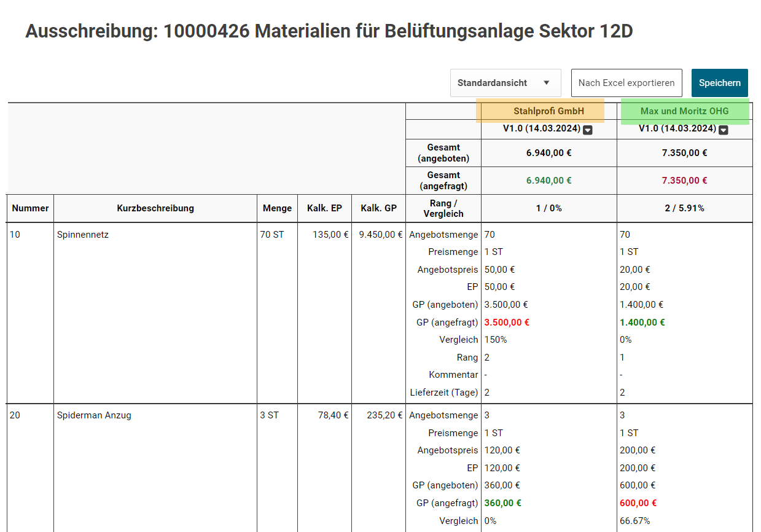Click the Kurzbeschreibung column header
761x532 pixels.
[155, 208]
